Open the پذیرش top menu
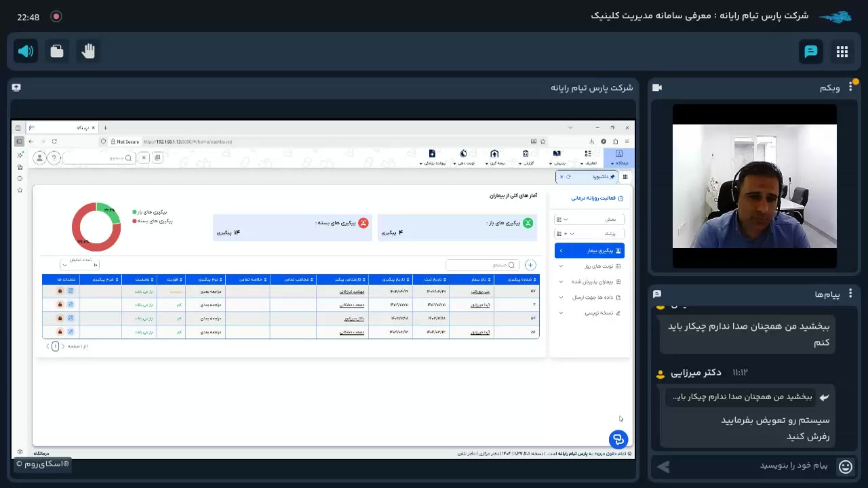This screenshot has width=868, height=488. coord(557,158)
